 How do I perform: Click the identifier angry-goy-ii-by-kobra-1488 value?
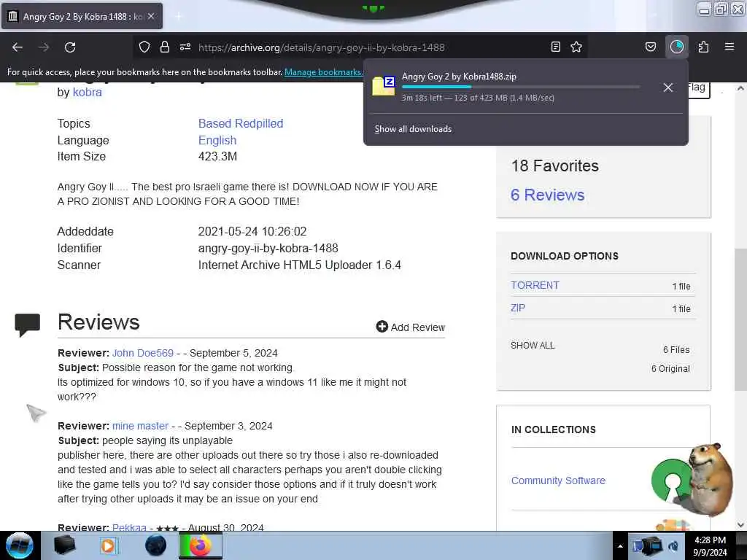(268, 248)
